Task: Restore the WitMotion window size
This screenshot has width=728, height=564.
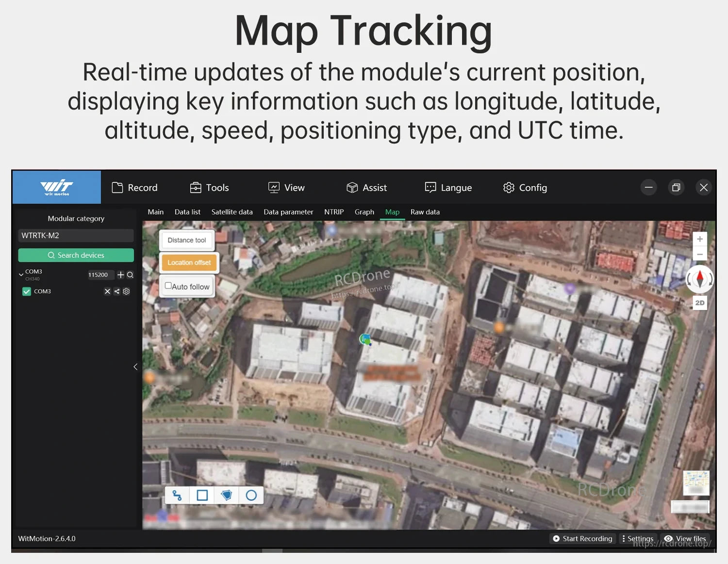Action: click(x=676, y=187)
